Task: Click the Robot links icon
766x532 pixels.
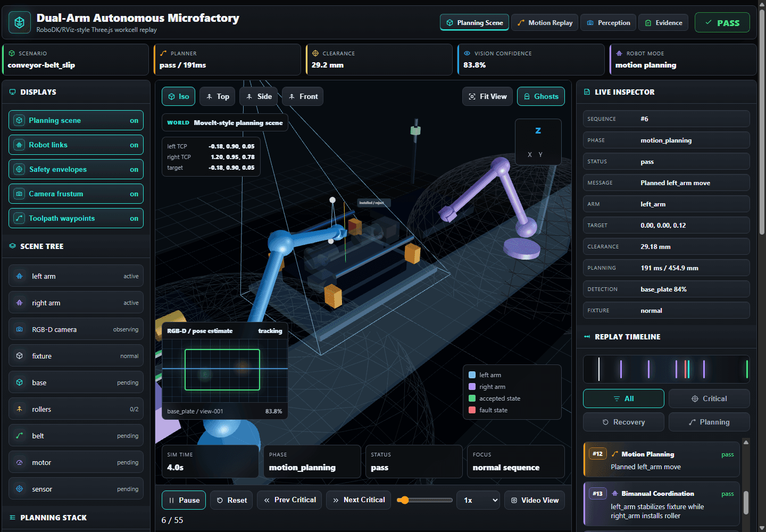Action: tap(19, 145)
